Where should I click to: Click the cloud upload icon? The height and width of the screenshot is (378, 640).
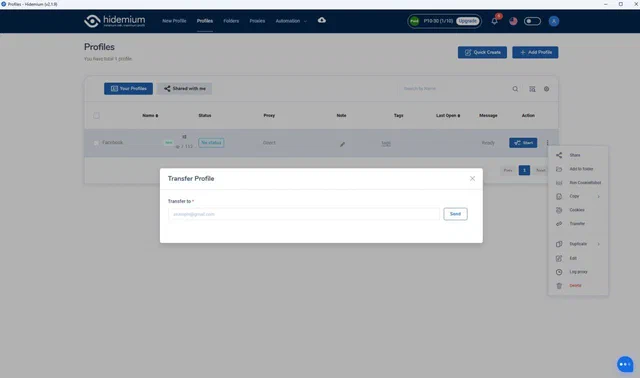pyautogui.click(x=322, y=20)
